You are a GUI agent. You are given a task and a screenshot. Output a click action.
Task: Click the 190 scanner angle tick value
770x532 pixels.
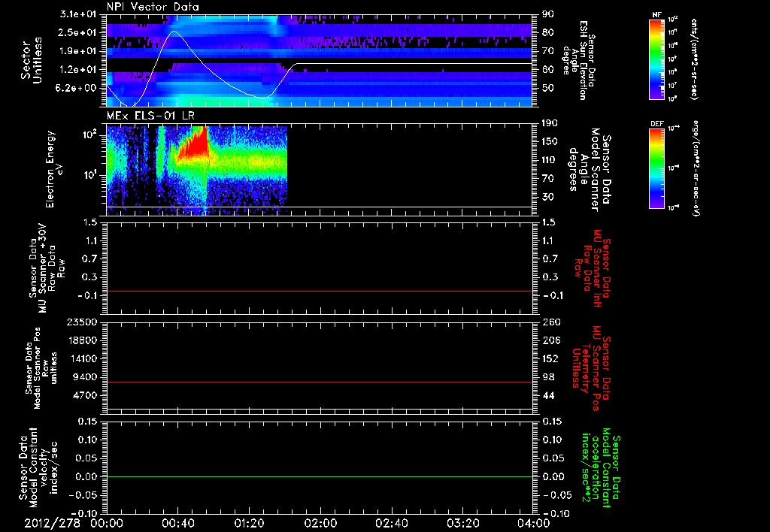[550, 123]
